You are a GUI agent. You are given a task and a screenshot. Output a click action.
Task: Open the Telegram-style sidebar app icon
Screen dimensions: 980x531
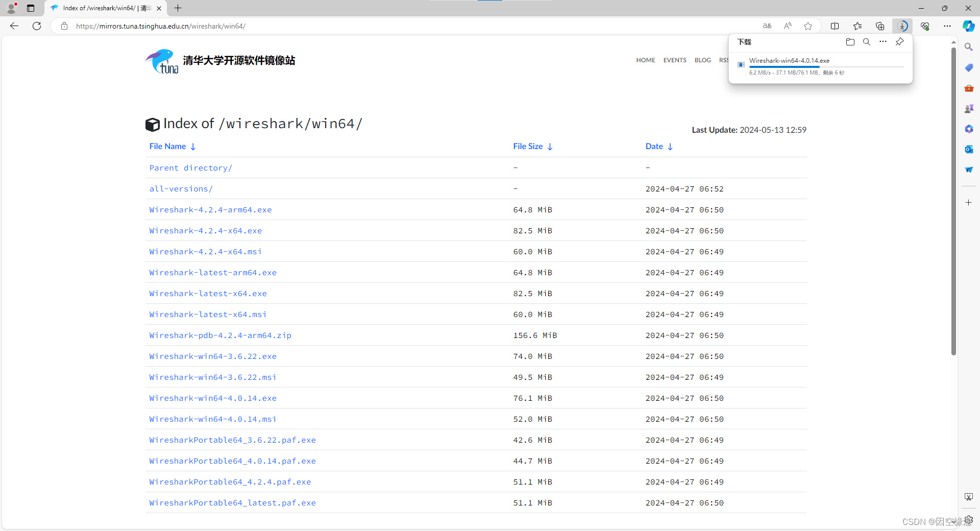pyautogui.click(x=969, y=170)
